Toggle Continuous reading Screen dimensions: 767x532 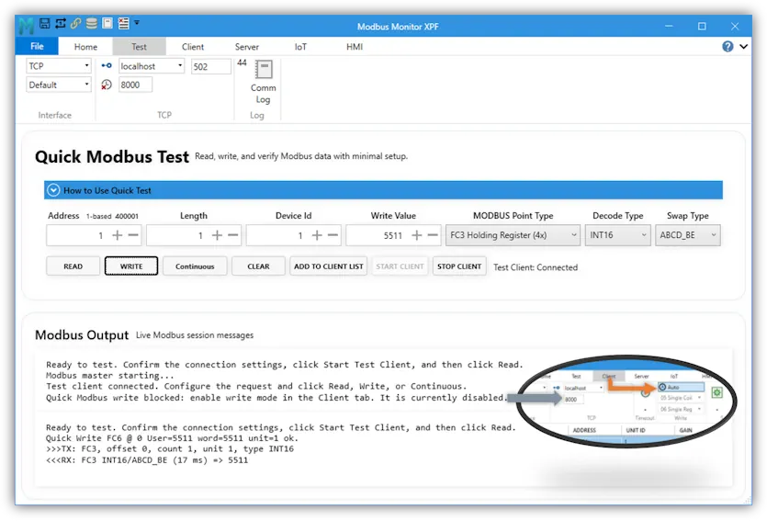195,266
